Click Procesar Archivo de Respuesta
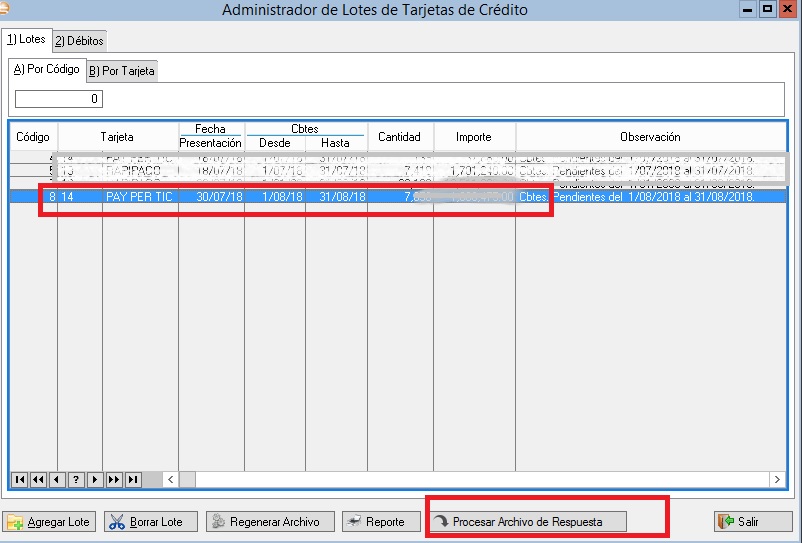802x543 pixels. pos(527,522)
